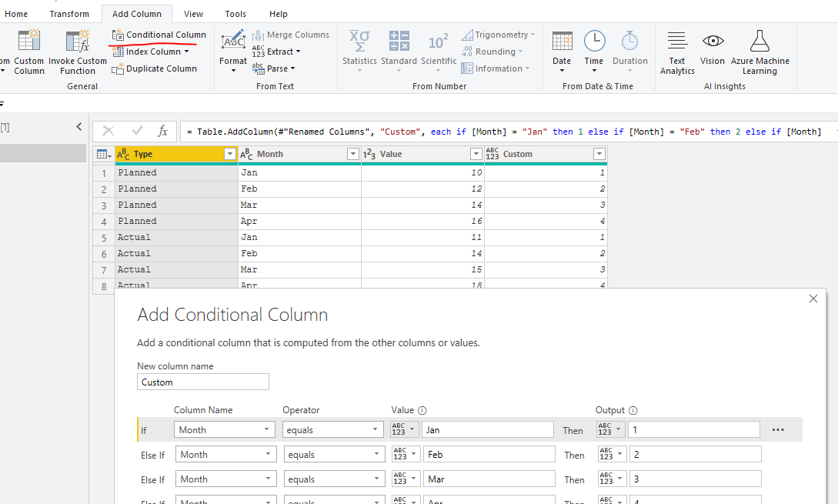This screenshot has height=504, width=838.
Task: Open Value column filter dropdown
Action: coord(476,154)
